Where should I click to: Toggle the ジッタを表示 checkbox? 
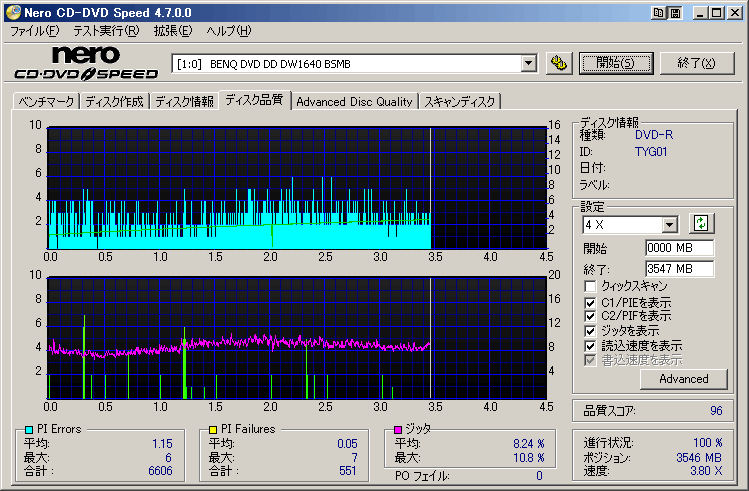coord(590,331)
